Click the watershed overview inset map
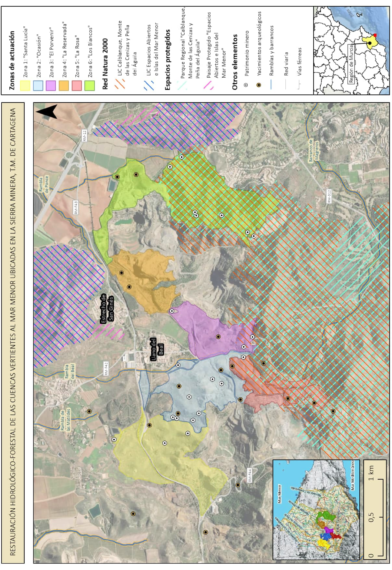 tap(316, 510)
